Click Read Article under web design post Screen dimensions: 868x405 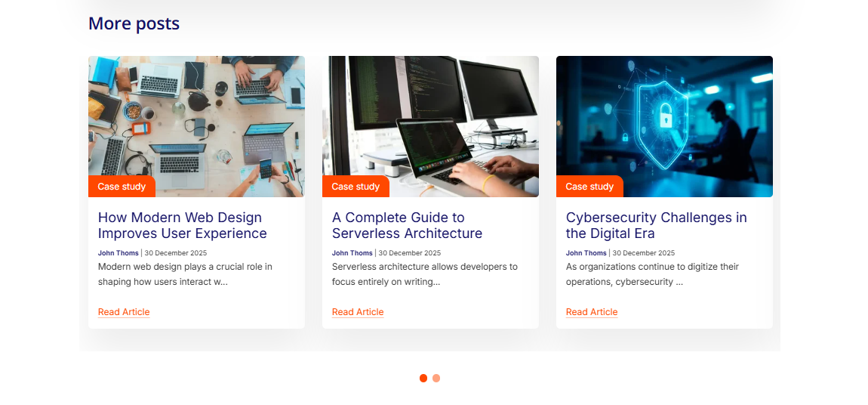tap(124, 312)
